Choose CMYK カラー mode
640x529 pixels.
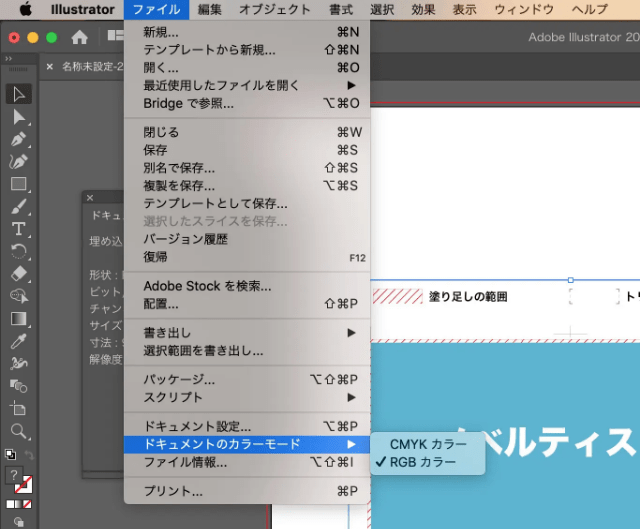pos(427,444)
